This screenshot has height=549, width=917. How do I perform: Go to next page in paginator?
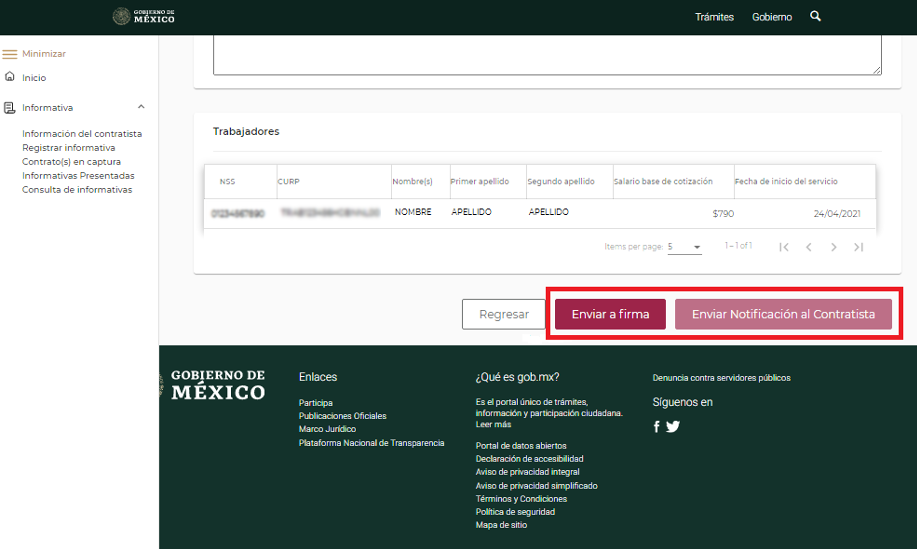tap(833, 247)
